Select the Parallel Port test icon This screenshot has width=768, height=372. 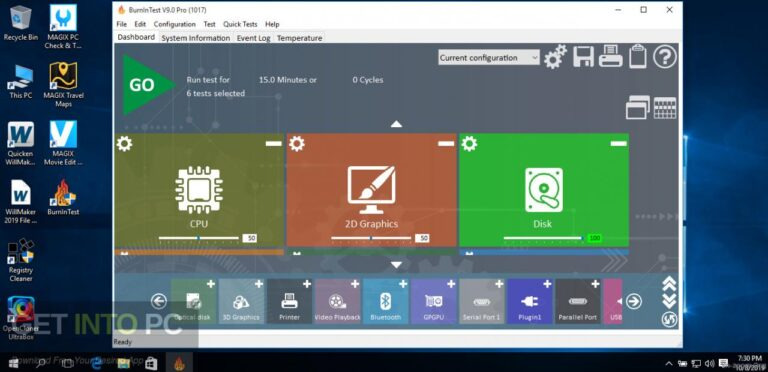pos(577,301)
